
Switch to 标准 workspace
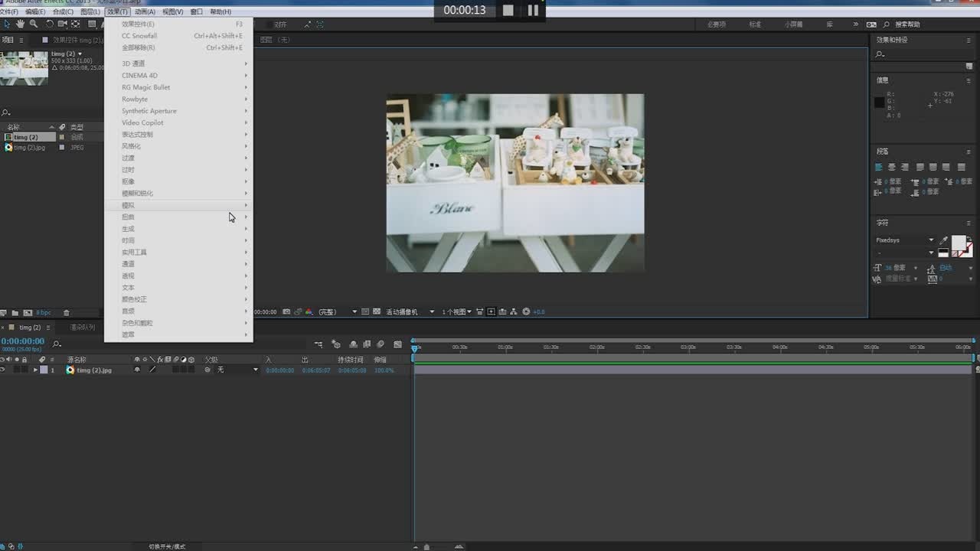[x=755, y=24]
